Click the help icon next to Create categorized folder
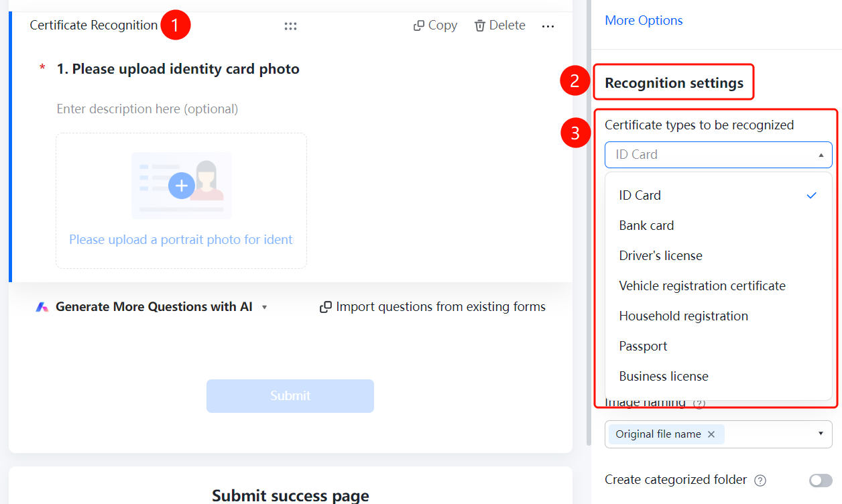The width and height of the screenshot is (842, 504). pos(760,481)
